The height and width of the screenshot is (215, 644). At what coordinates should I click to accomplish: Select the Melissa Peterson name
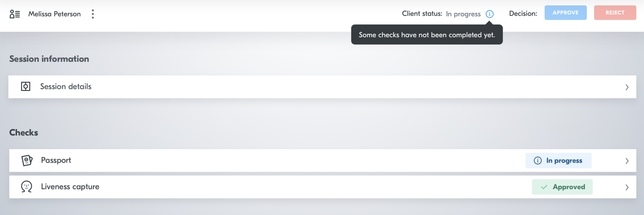pyautogui.click(x=55, y=14)
